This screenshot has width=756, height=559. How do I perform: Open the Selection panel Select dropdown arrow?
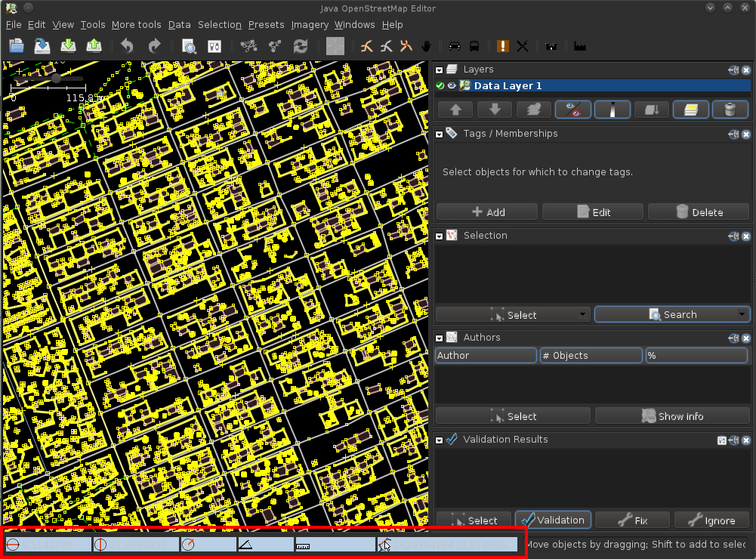point(582,314)
